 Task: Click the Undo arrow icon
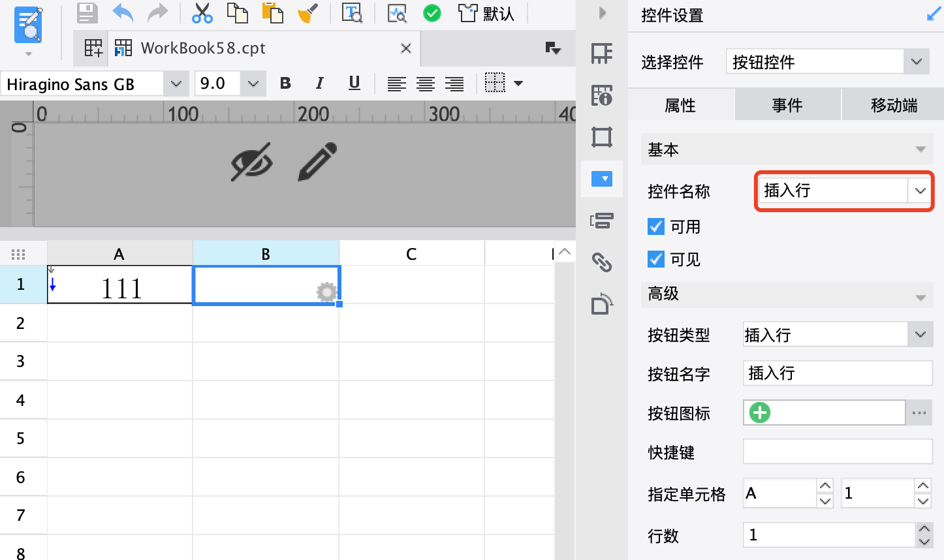tap(123, 13)
